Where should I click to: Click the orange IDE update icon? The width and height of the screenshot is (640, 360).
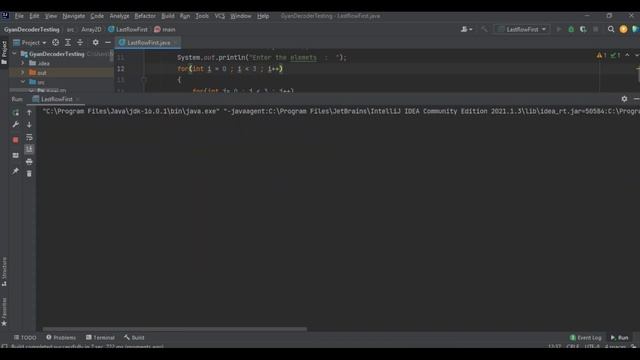click(x=623, y=29)
